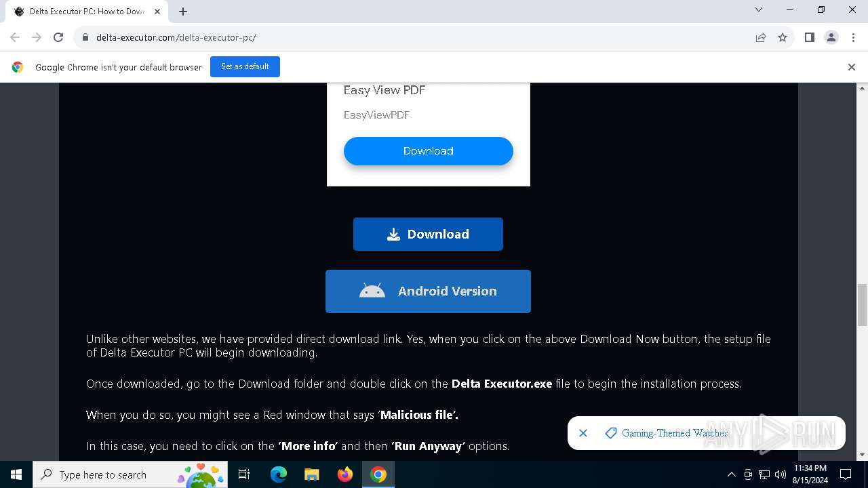This screenshot has height=488, width=868.
Task: Show hidden system tray icons
Action: pyautogui.click(x=731, y=474)
